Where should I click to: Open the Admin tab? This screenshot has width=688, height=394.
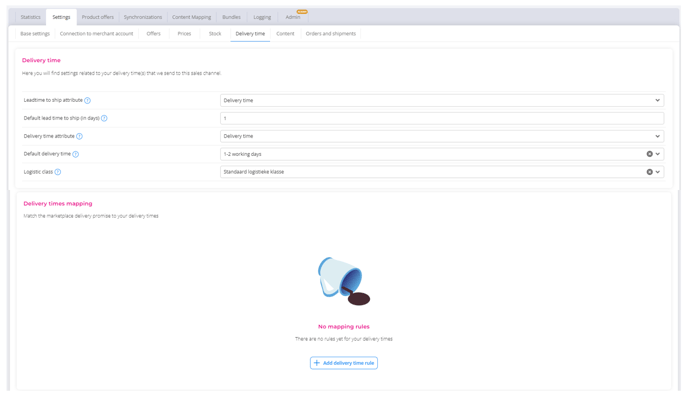pyautogui.click(x=293, y=17)
